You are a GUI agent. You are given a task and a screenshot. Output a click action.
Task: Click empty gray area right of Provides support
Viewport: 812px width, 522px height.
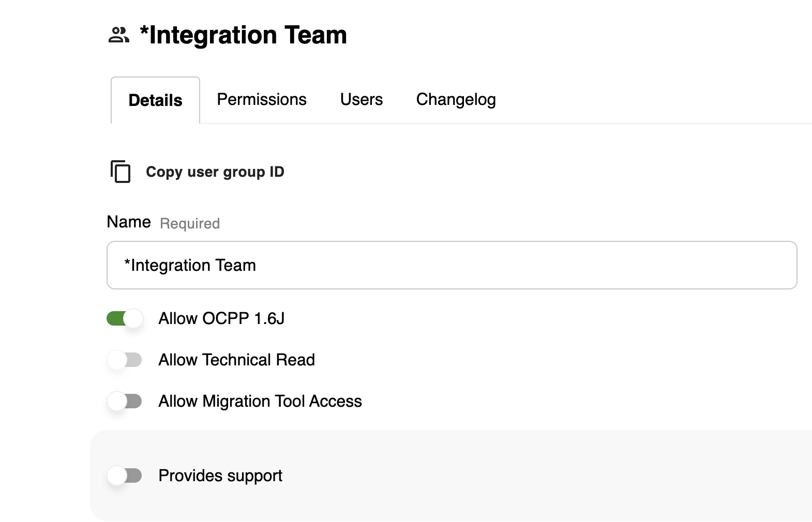point(543,475)
